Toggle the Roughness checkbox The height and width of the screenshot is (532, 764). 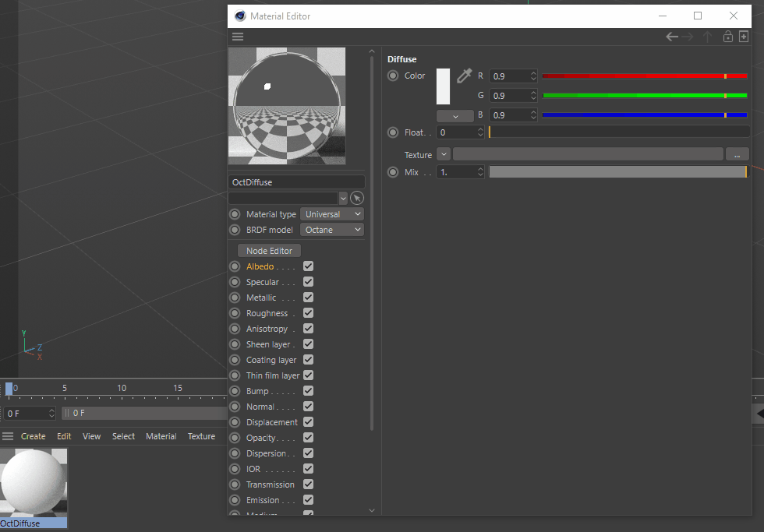tap(308, 313)
